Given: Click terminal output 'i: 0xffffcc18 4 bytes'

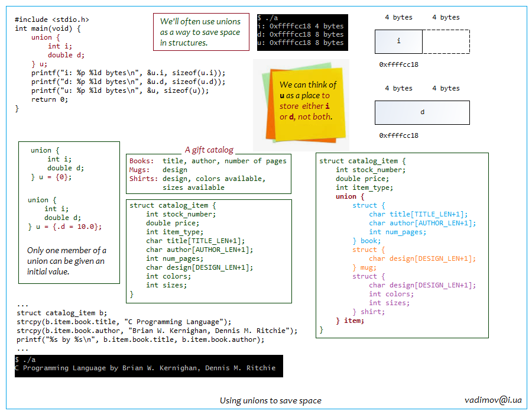Looking at the screenshot, I should 300,26.
